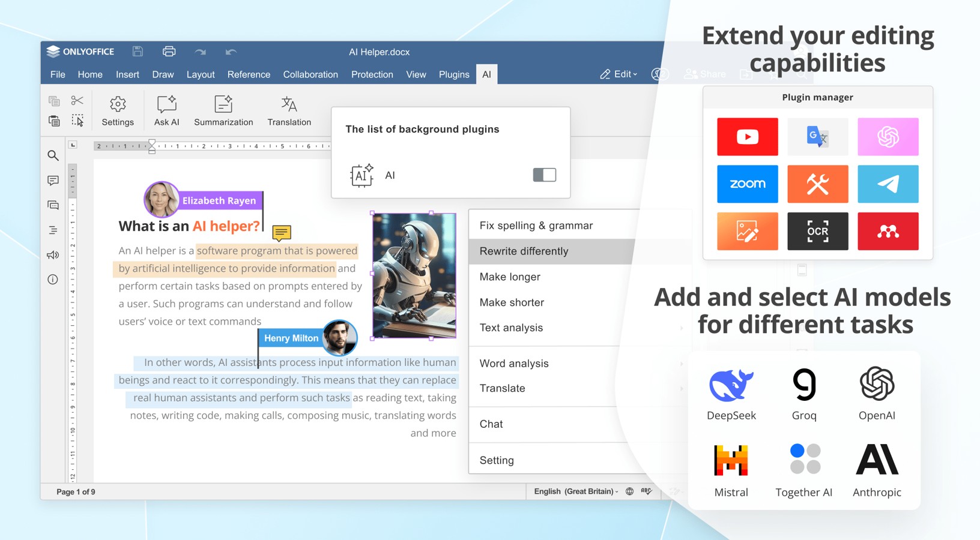
Task: Select the Anthropic AI model
Action: (877, 471)
